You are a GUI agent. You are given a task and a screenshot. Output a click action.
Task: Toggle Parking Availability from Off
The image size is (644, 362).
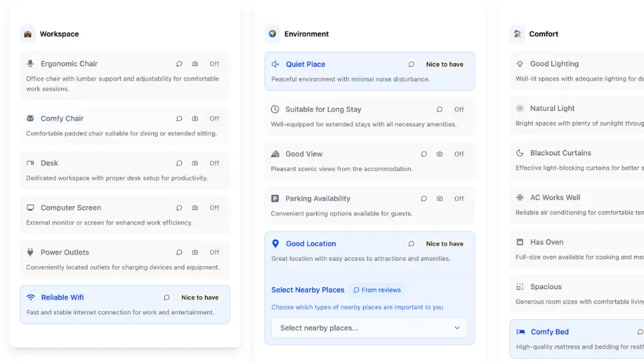459,198
